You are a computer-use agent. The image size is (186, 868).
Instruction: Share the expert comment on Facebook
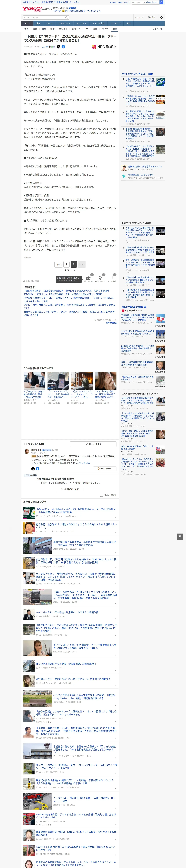point(38,469)
